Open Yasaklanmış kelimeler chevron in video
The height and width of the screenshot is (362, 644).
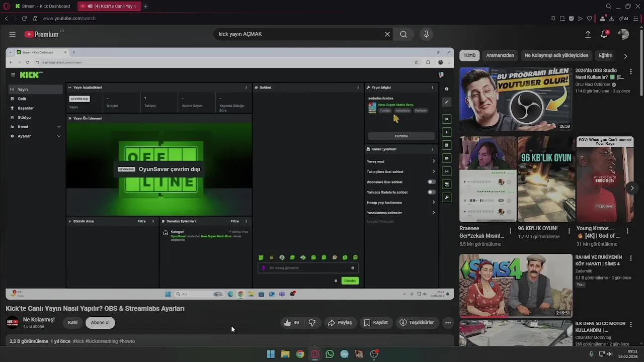[434, 213]
